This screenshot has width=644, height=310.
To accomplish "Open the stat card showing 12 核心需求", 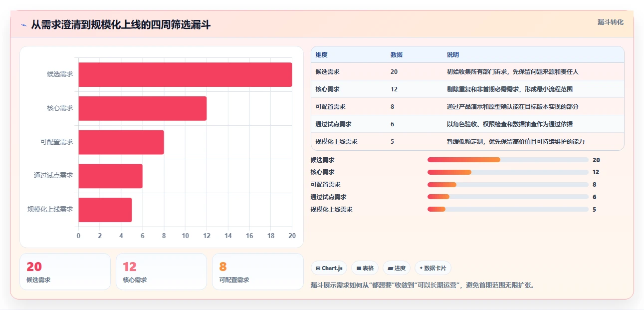I will 161,272.
